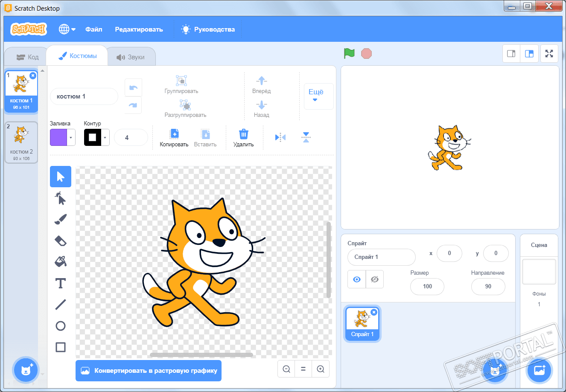Open the language globe dropdown
The height and width of the screenshot is (392, 566).
coord(67,29)
